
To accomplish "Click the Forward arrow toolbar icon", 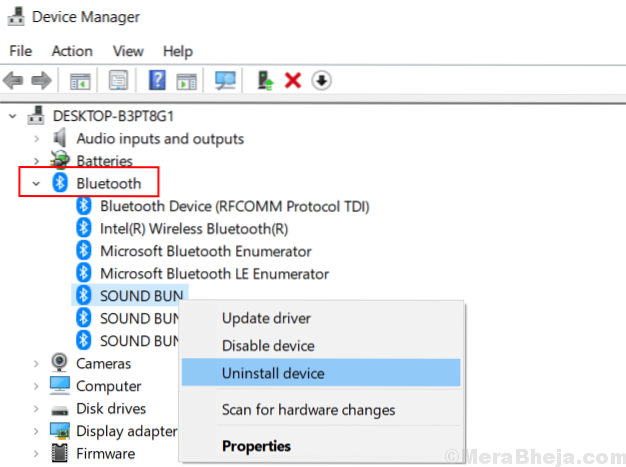I will coord(41,81).
